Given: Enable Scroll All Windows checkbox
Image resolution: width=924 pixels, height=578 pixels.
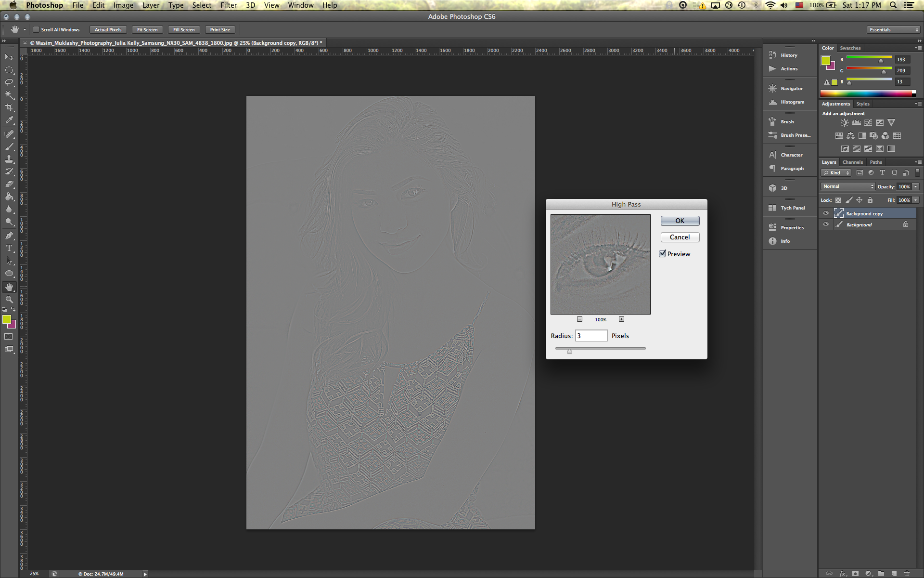Looking at the screenshot, I should [x=36, y=30].
